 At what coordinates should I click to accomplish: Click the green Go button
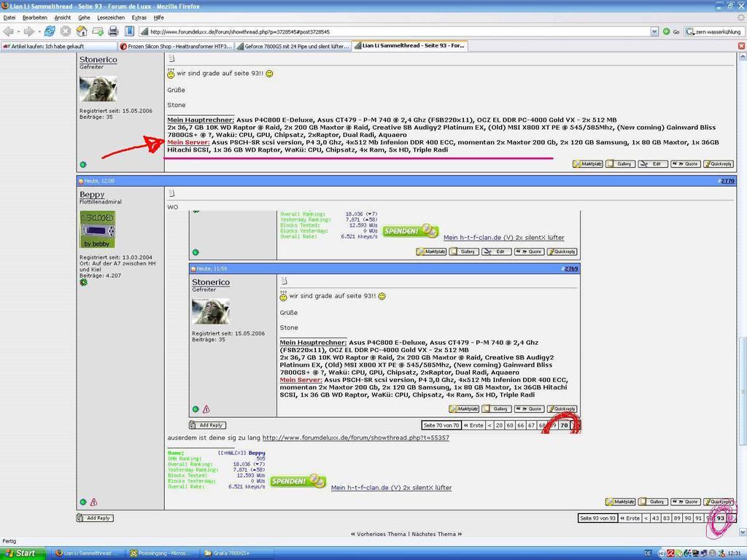click(x=671, y=32)
